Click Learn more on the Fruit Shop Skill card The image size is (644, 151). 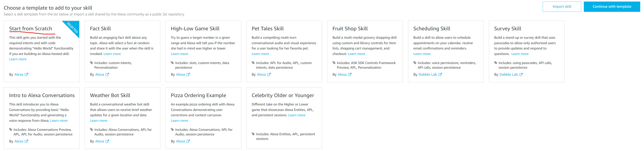(x=357, y=53)
